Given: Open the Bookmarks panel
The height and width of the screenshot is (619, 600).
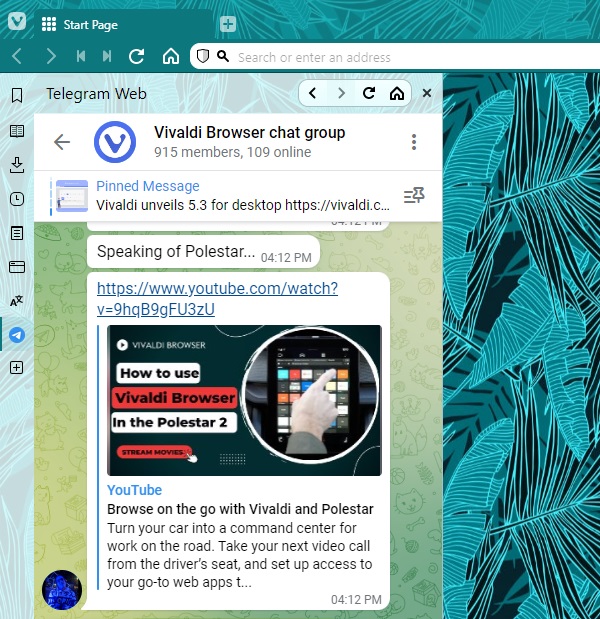Looking at the screenshot, I should pos(17,95).
